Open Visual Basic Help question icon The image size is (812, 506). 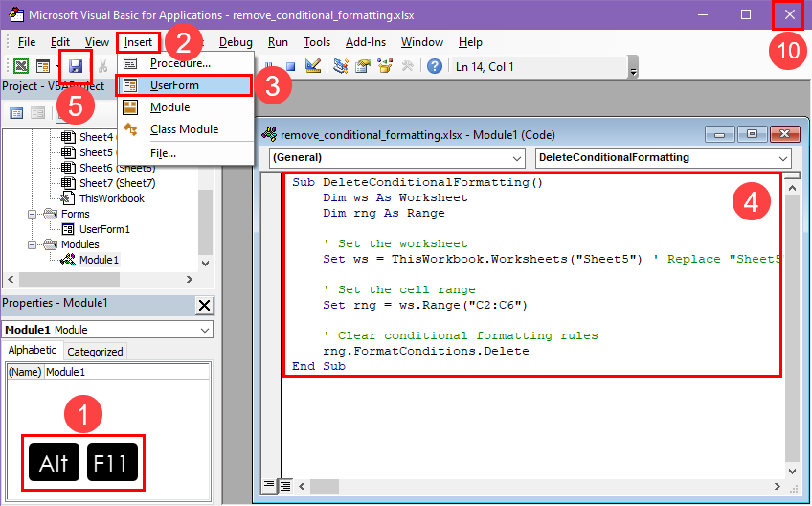pos(435,66)
